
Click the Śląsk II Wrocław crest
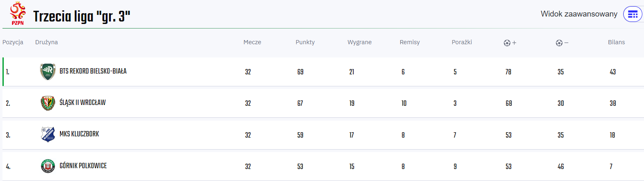pos(48,103)
